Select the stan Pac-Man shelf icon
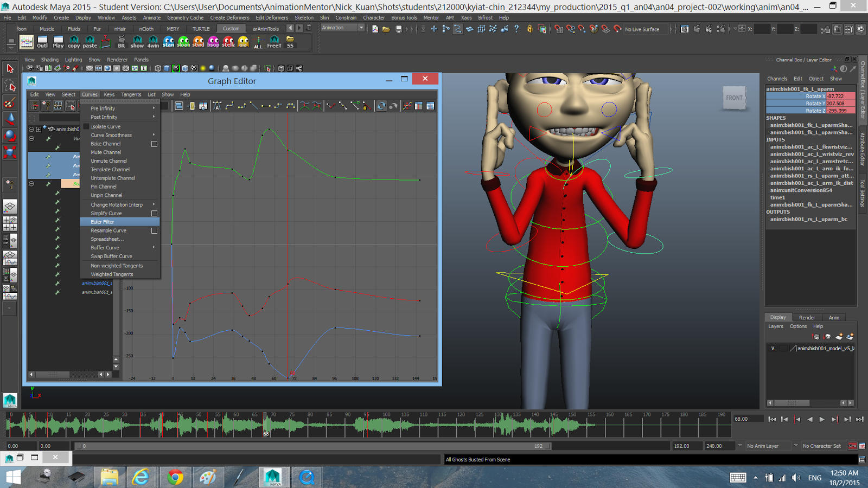Image resolution: width=868 pixels, height=488 pixels. pyautogui.click(x=169, y=41)
